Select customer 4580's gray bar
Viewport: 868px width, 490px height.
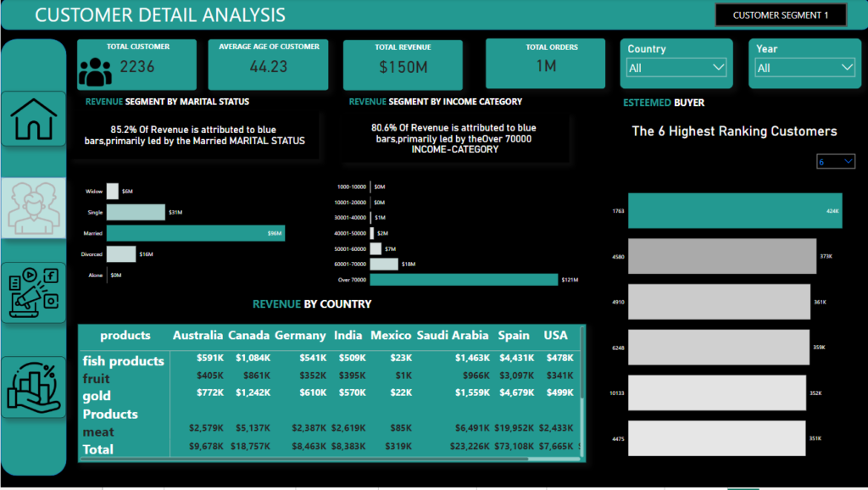(719, 256)
